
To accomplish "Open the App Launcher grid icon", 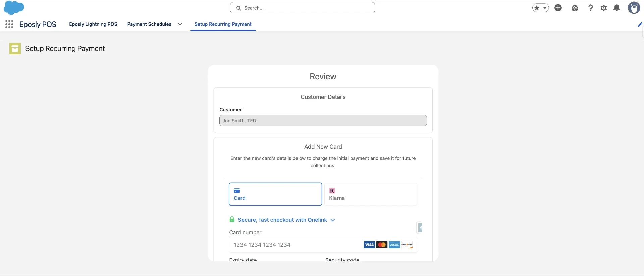I will 9,24.
